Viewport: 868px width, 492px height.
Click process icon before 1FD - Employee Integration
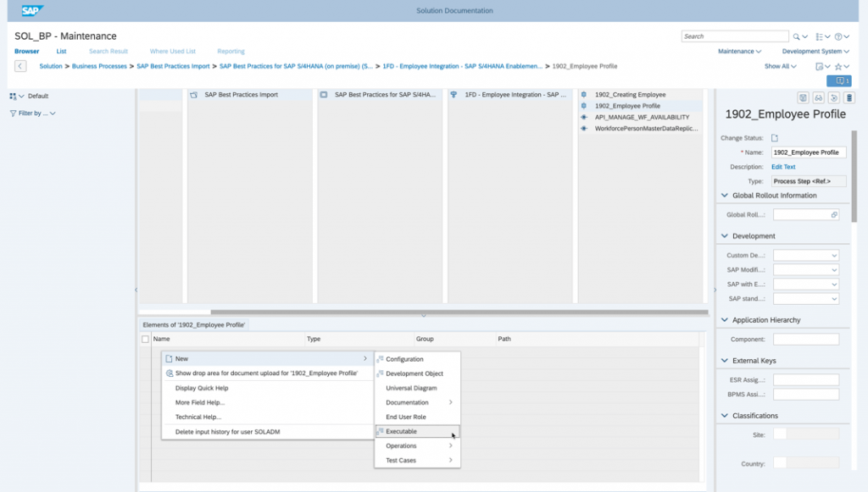coord(454,95)
